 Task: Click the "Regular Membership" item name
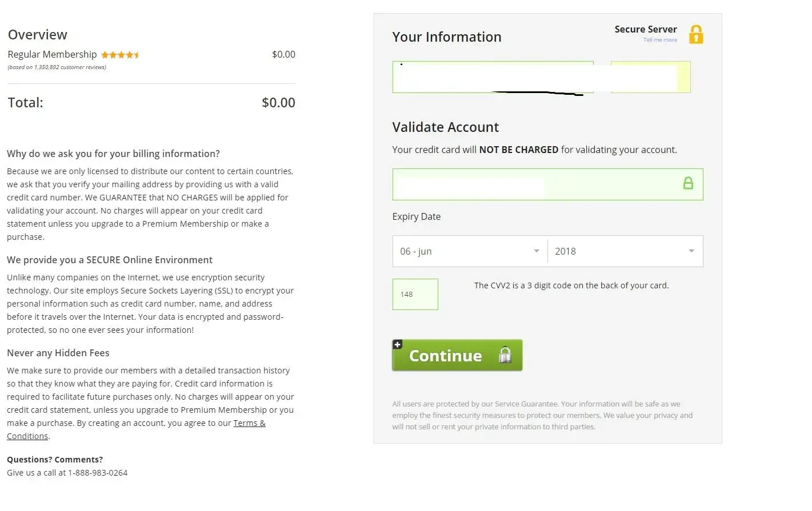pyautogui.click(x=52, y=54)
